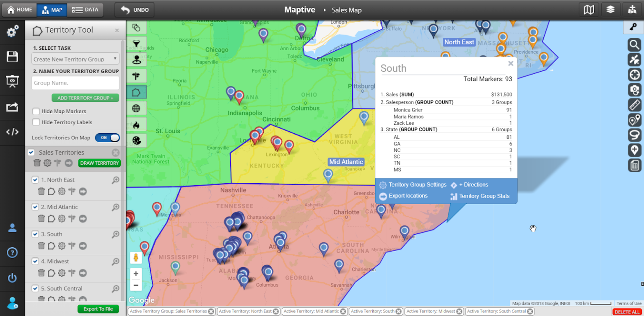Click the ADD TERRITORY GROUP button
The width and height of the screenshot is (644, 316).
(x=85, y=98)
